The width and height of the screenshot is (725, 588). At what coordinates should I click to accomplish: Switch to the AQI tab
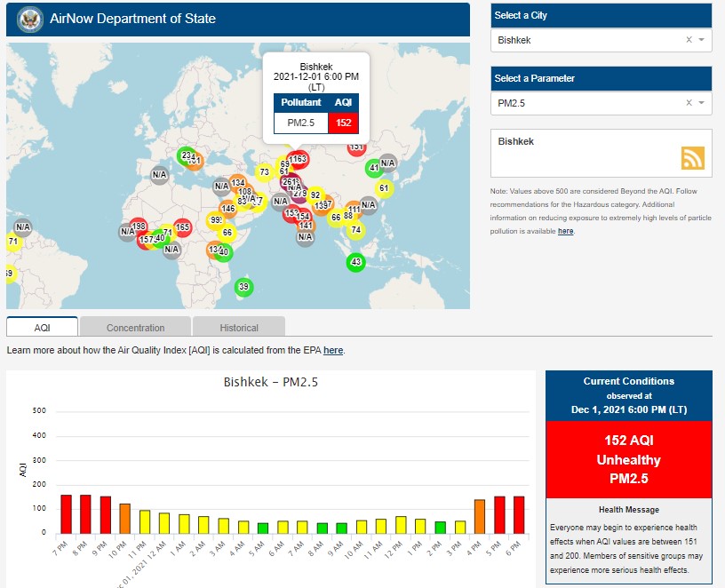42,328
